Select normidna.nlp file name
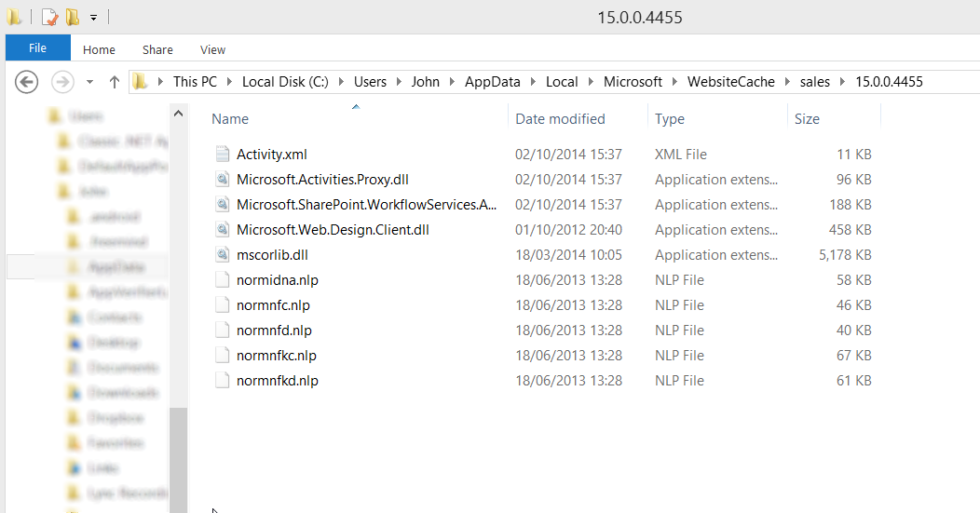The image size is (980, 513). click(278, 280)
